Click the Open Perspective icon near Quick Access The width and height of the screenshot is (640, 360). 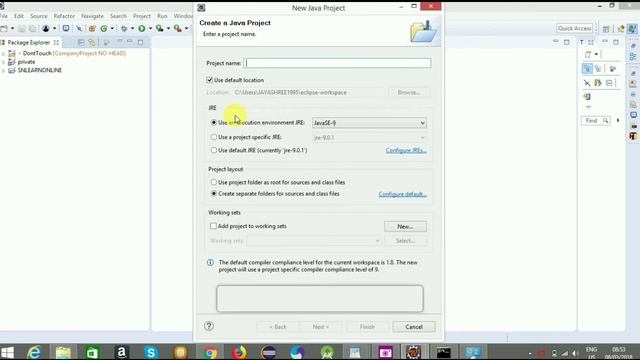pyautogui.click(x=606, y=29)
